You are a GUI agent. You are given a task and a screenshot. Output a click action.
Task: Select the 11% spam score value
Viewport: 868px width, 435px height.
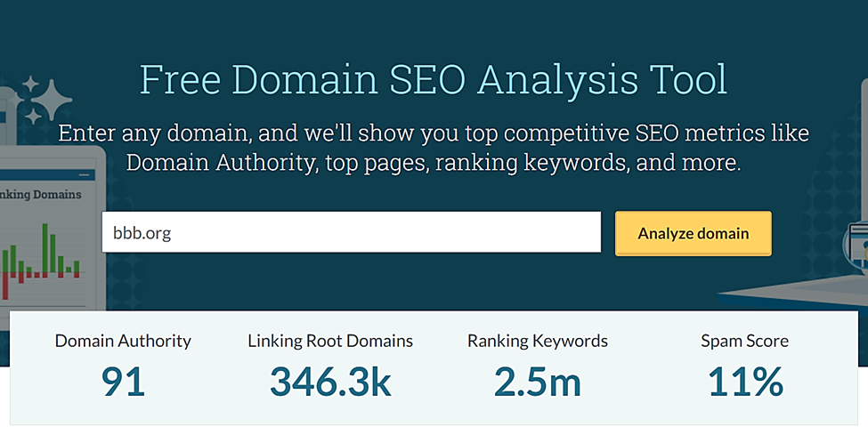(744, 382)
